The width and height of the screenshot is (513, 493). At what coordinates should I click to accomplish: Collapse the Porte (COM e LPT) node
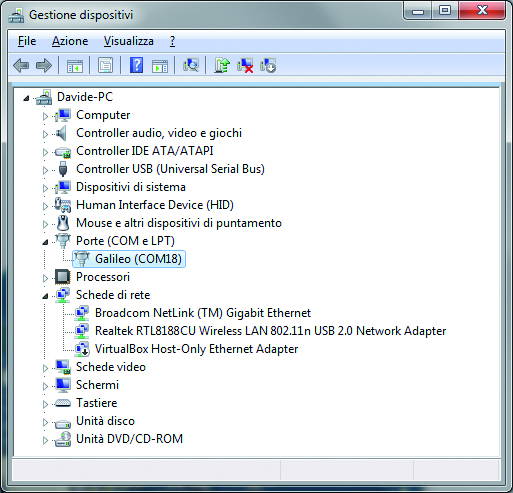45,242
